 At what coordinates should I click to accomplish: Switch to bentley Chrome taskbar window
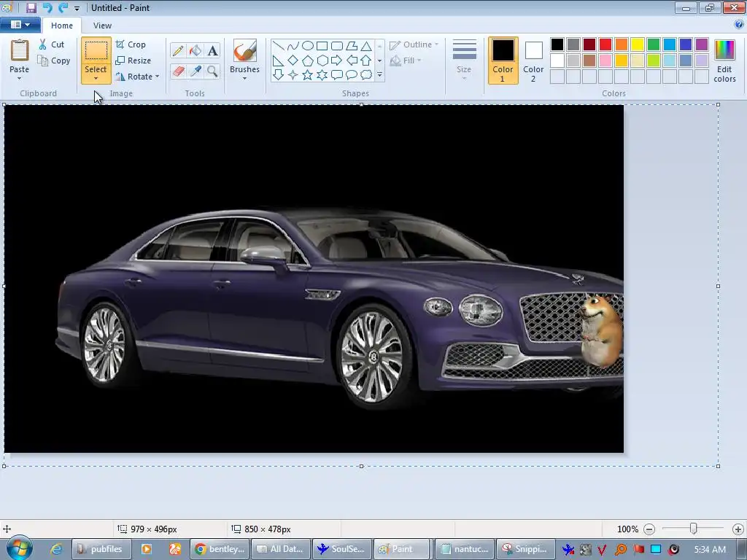click(220, 549)
